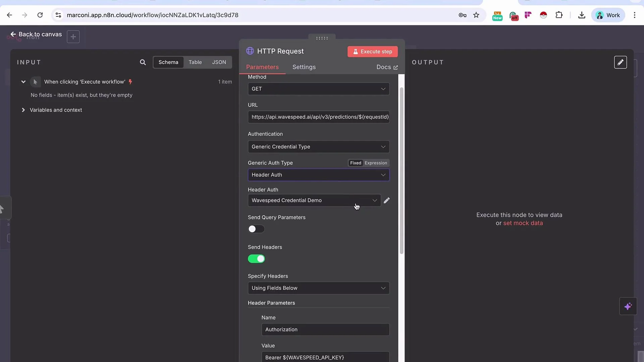Click the INPUT panel heading
The image size is (644, 362).
29,62
